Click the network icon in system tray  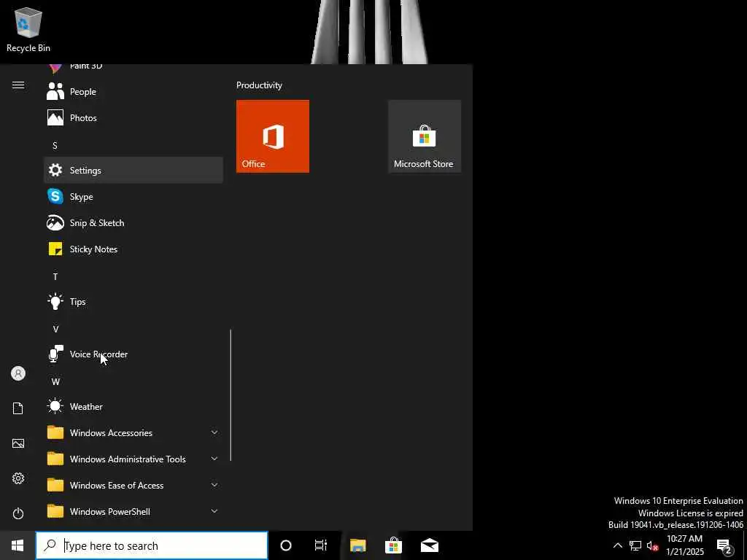pyautogui.click(x=635, y=545)
